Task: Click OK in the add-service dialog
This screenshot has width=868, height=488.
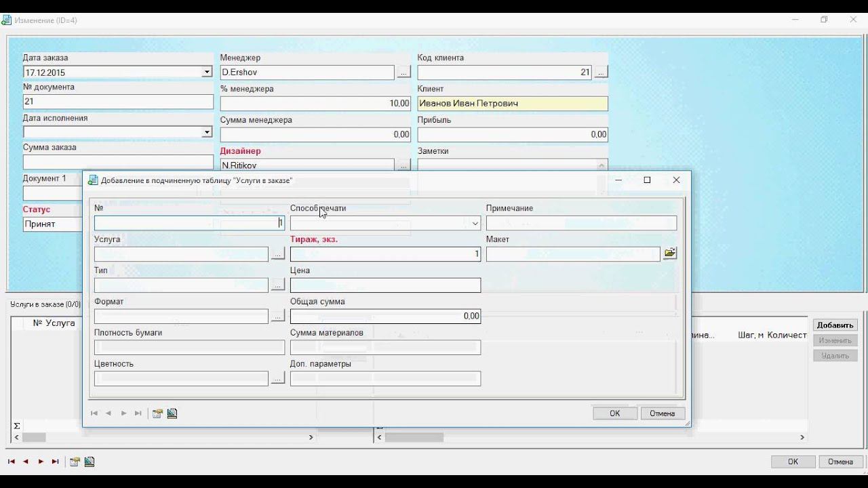Action: (614, 413)
